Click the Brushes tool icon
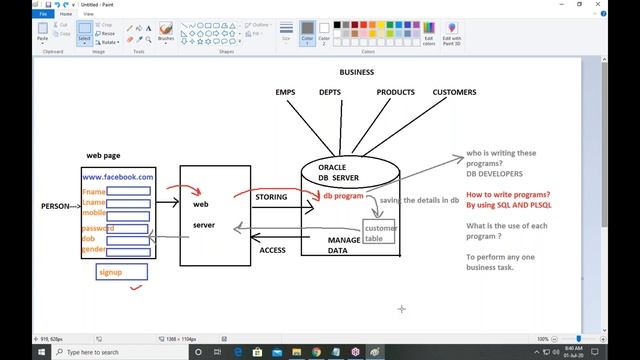This screenshot has height=360, width=640. pyautogui.click(x=166, y=28)
